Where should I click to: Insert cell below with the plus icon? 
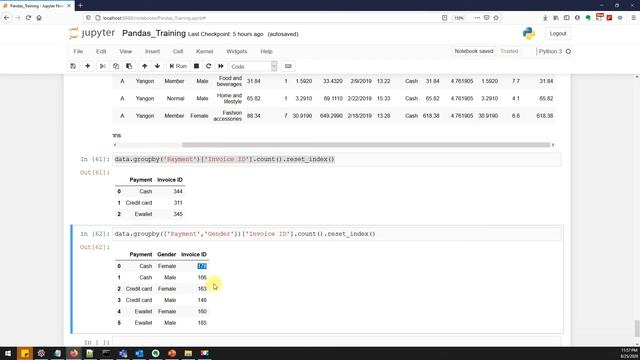click(87, 66)
